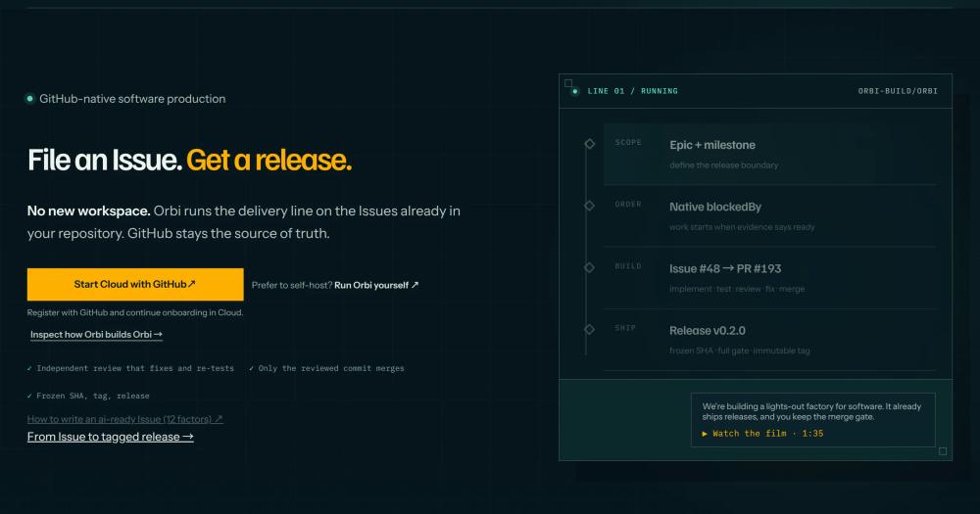The height and width of the screenshot is (514, 980).
Task: Click the diamond marker beside SCOPE
Action: pyautogui.click(x=589, y=144)
